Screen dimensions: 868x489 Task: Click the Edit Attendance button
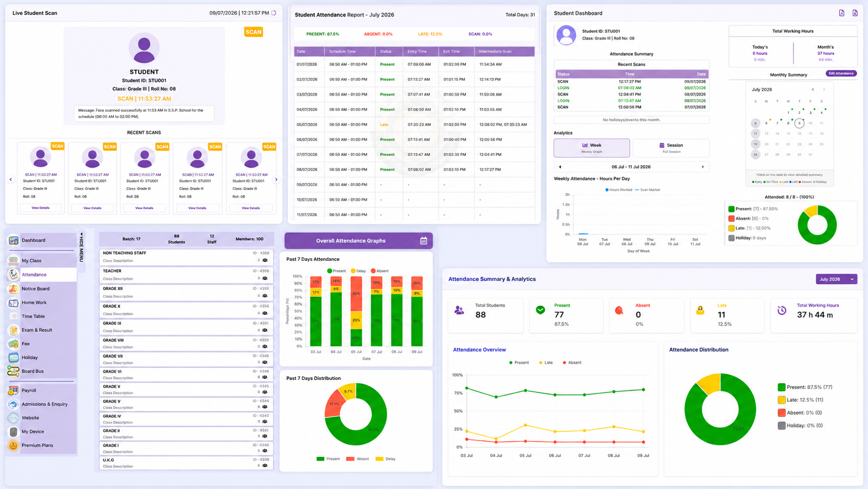(841, 73)
